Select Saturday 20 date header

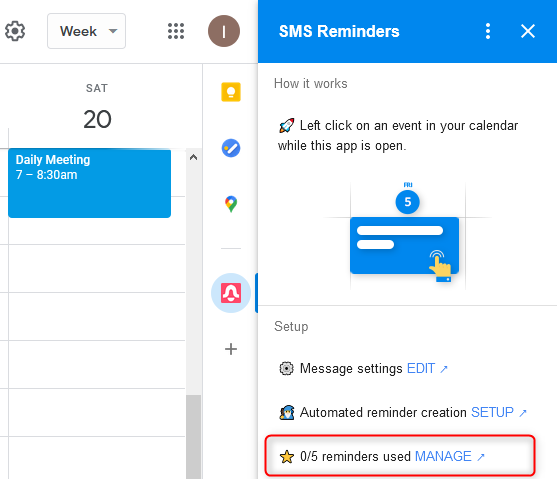[x=97, y=108]
